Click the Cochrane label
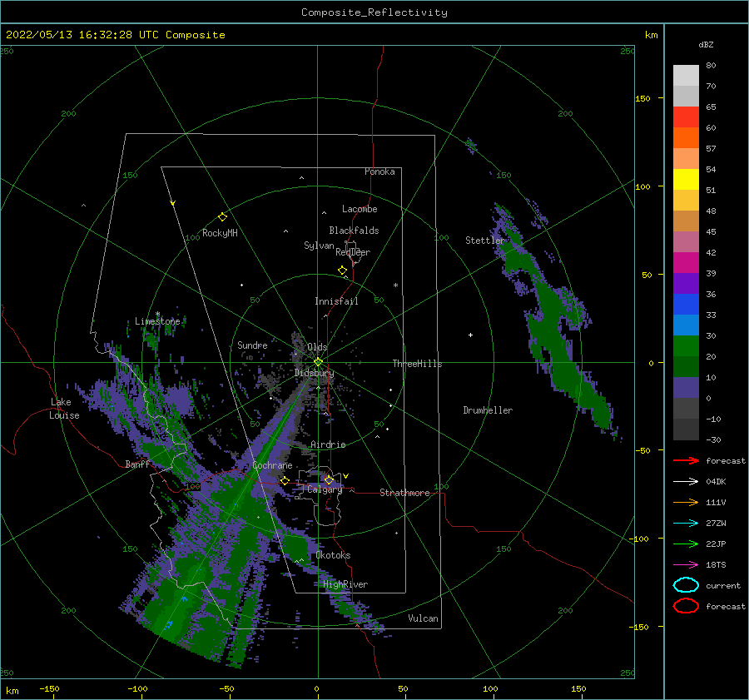This screenshot has width=749, height=700. pyautogui.click(x=272, y=465)
